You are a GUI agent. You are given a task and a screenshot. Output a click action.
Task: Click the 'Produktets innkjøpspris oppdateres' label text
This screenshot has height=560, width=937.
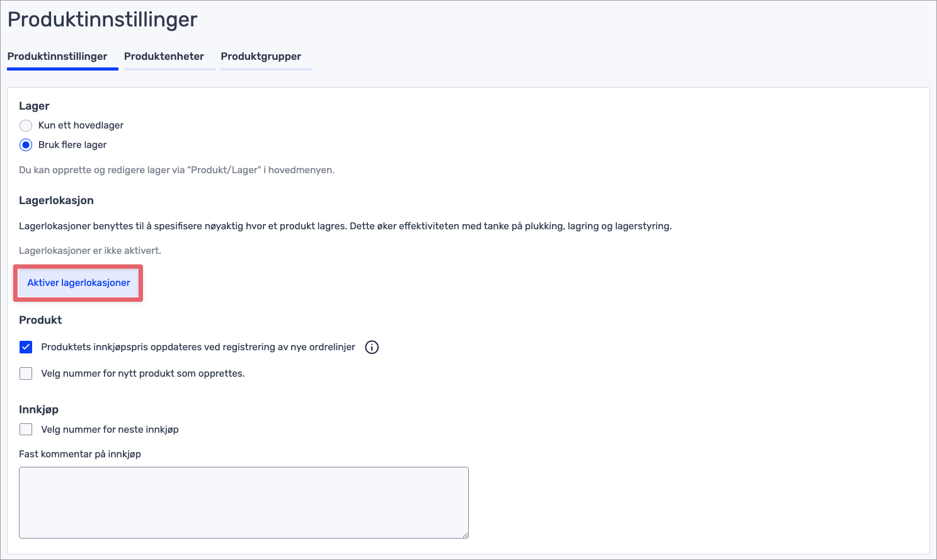pos(198,347)
